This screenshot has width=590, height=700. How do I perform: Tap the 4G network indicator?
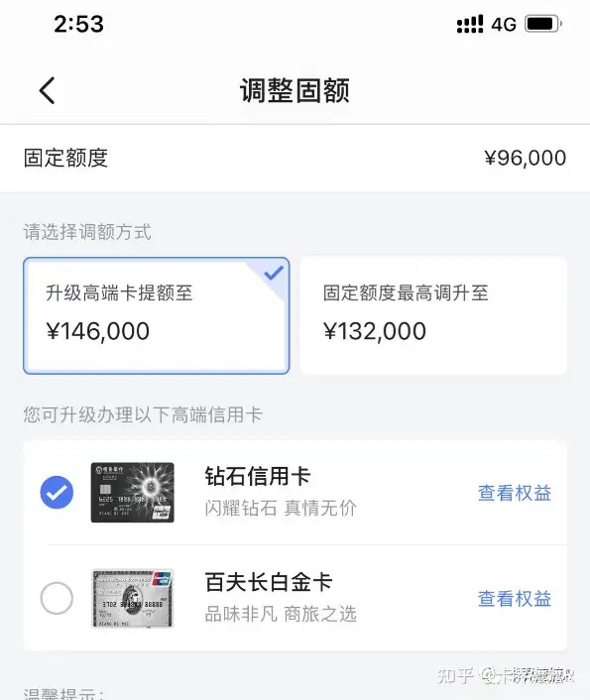[504, 25]
